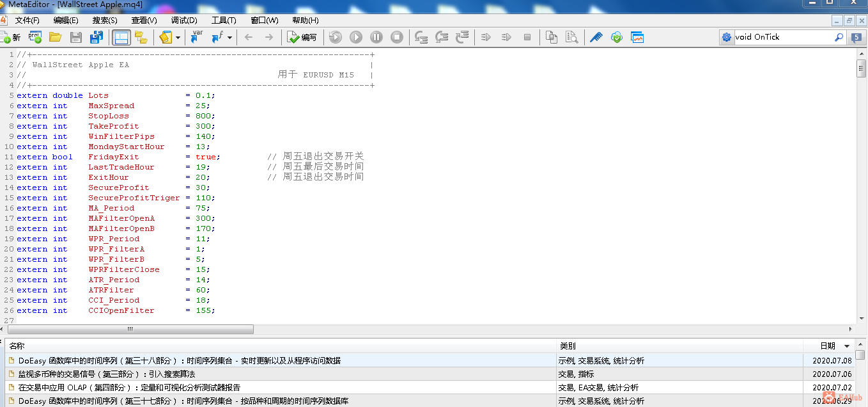The height and width of the screenshot is (407, 868).
Task: Click the date cell 2020.07.08
Action: (832, 360)
